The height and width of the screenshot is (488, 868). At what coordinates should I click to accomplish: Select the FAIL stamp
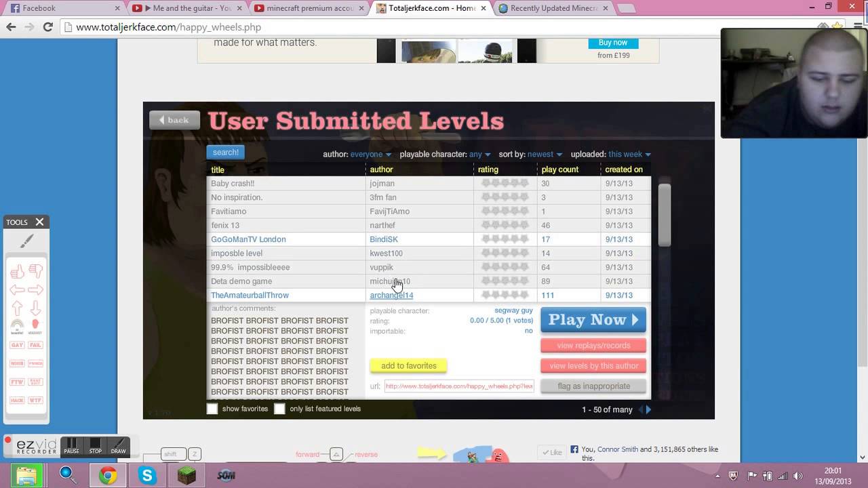[x=35, y=345]
